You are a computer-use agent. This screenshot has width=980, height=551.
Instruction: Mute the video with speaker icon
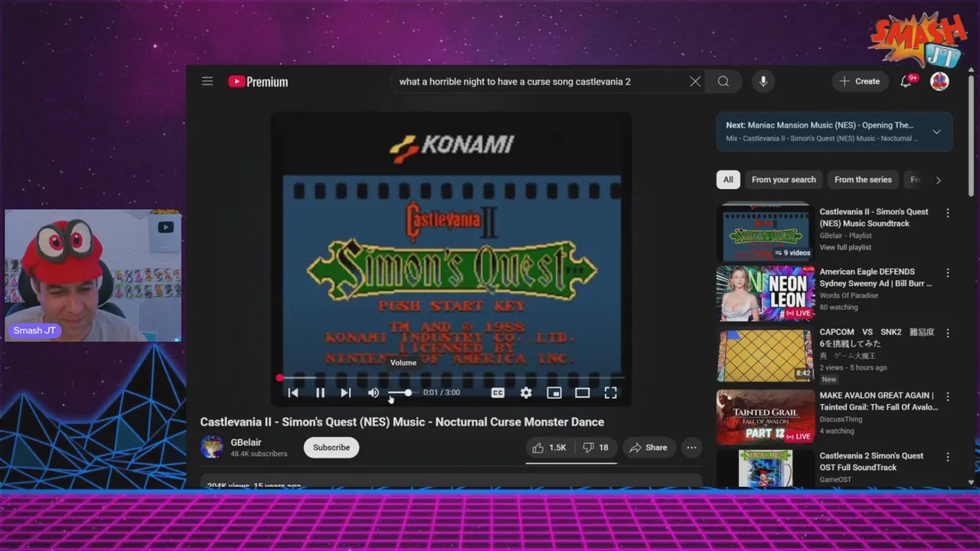pos(373,393)
